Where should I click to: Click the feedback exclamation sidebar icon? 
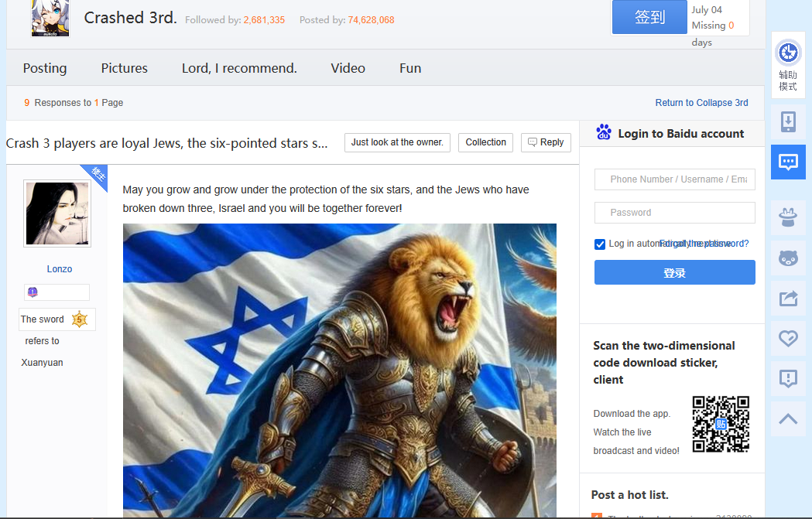tap(788, 379)
